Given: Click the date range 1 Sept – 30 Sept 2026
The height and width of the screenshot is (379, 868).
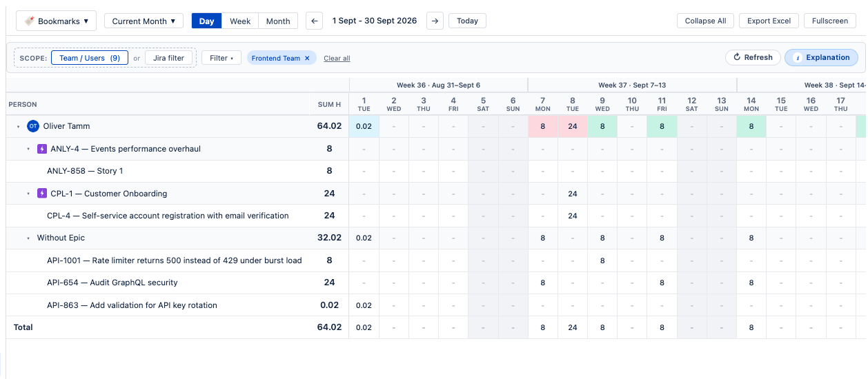Looking at the screenshot, I should [375, 21].
